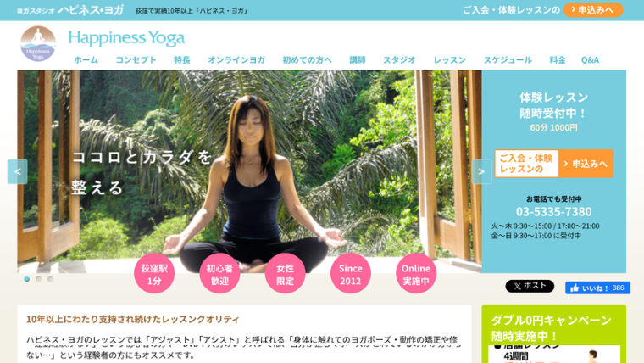Open the レッスン navigation item
The width and height of the screenshot is (644, 363).
[x=450, y=60]
